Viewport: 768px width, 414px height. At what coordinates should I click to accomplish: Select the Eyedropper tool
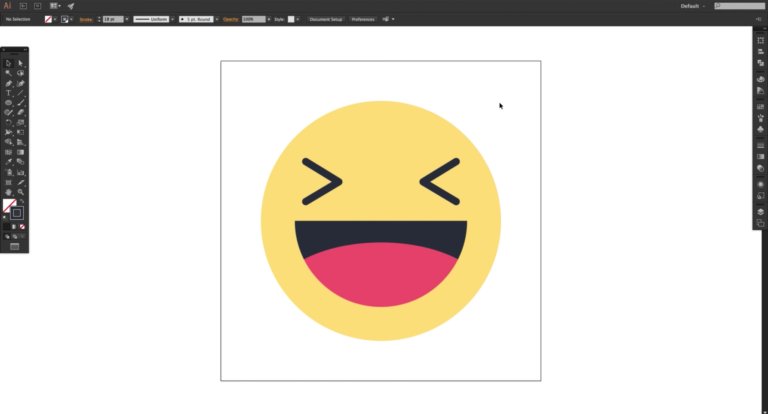click(x=8, y=162)
